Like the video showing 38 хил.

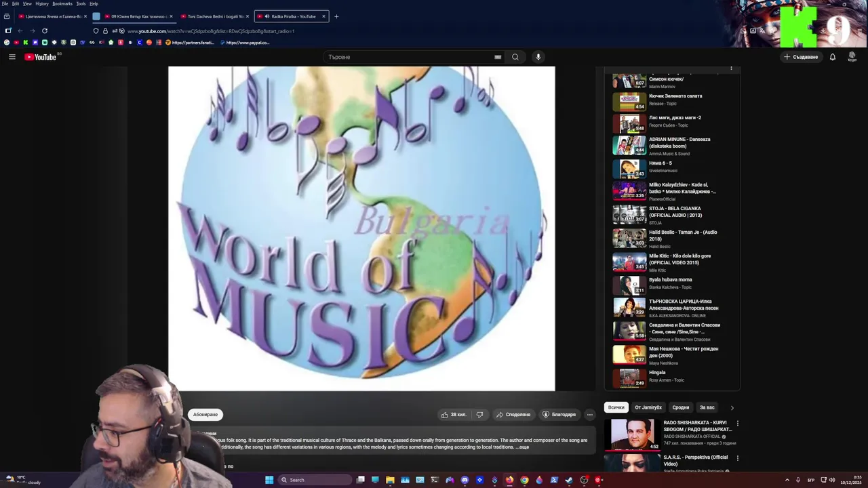pyautogui.click(x=454, y=415)
